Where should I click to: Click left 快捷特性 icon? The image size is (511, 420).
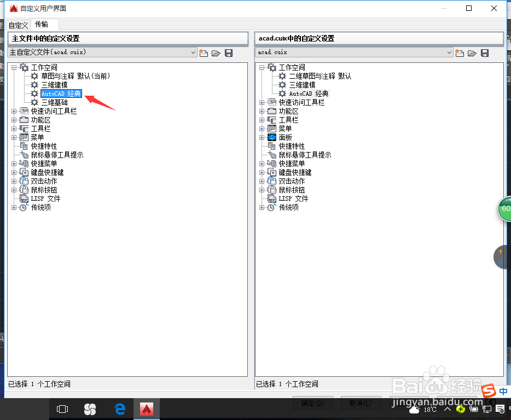tap(24, 147)
